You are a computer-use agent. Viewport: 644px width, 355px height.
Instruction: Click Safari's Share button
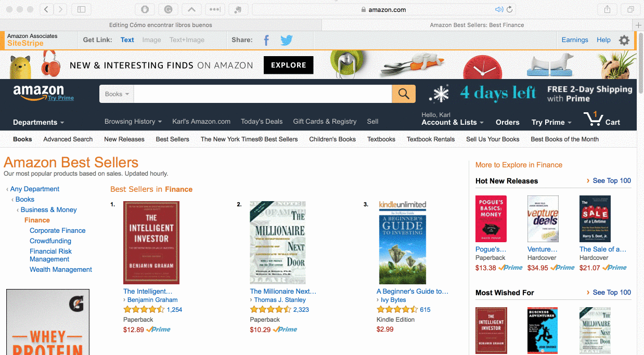607,9
